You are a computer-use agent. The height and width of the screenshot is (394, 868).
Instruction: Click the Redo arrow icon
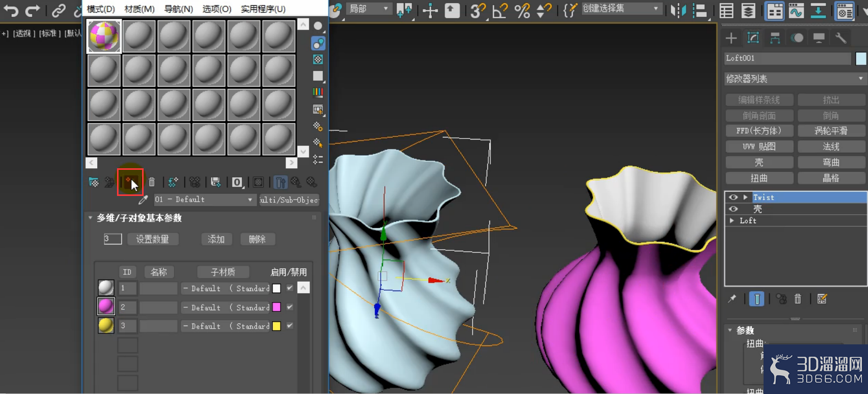point(33,10)
